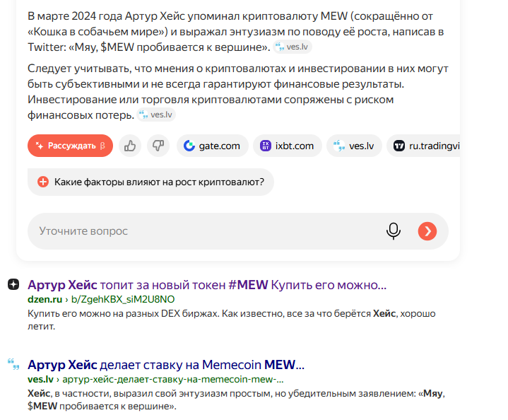Click the 'Рассуждать' button
The image size is (508, 420).
point(71,146)
